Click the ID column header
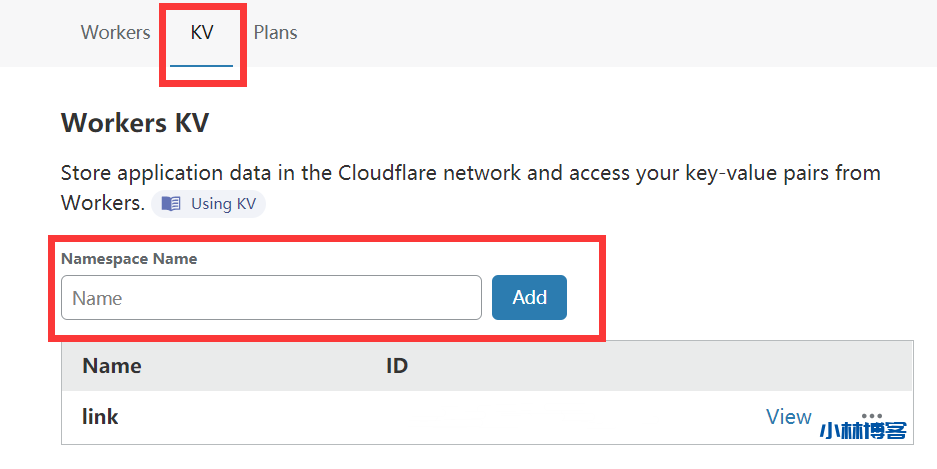This screenshot has width=937, height=469. pos(397,365)
